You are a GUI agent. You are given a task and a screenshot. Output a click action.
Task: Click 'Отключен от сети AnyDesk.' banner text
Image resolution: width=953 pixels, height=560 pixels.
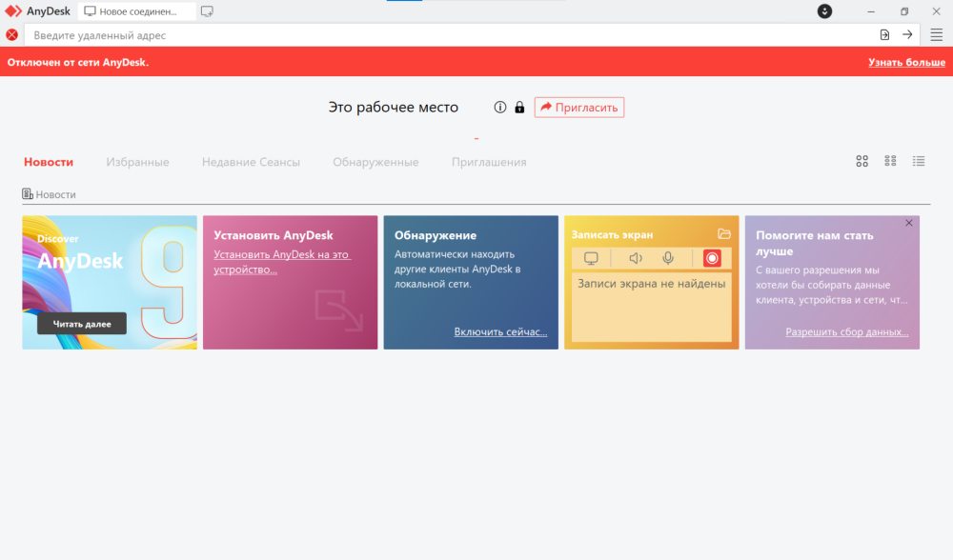[x=78, y=62]
